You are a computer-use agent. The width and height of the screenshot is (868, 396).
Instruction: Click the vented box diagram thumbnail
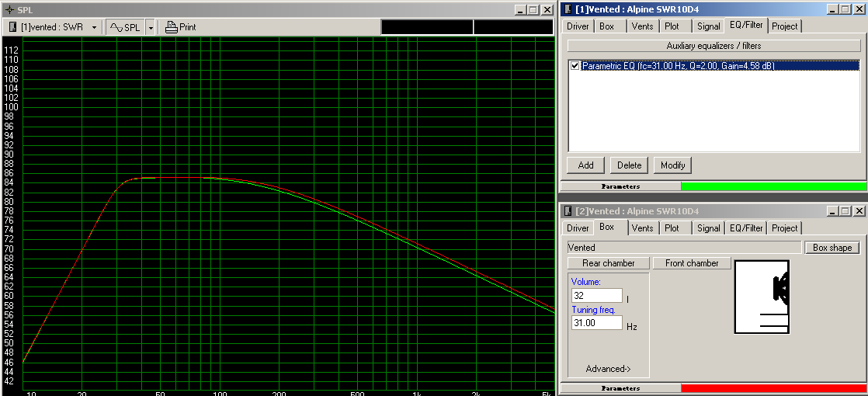(x=762, y=297)
